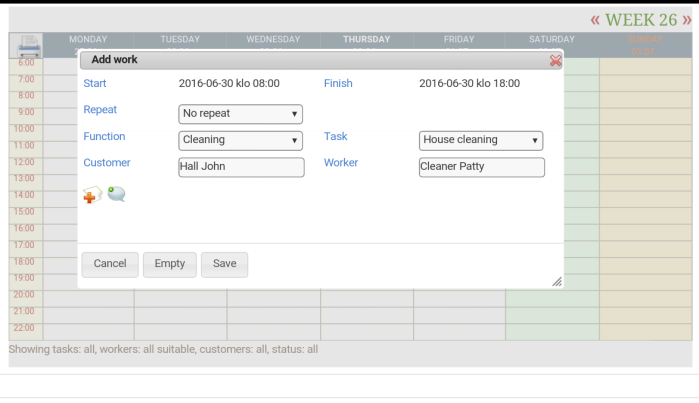
Task: Click the Finish date 2016-06-30 klo 18:00
Action: (469, 84)
